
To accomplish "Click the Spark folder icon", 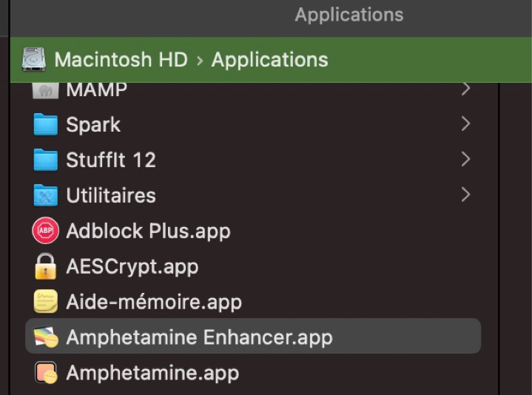I will [46, 124].
